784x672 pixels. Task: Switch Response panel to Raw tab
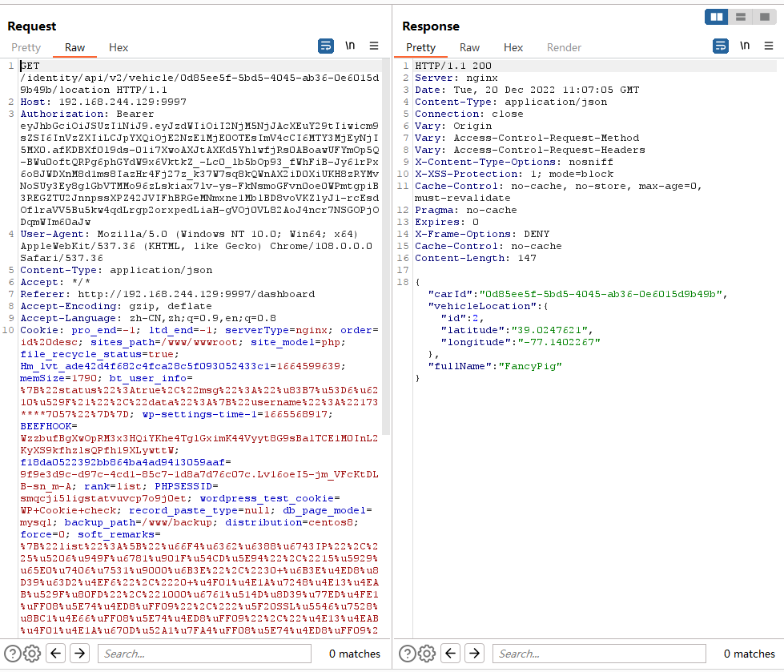469,47
